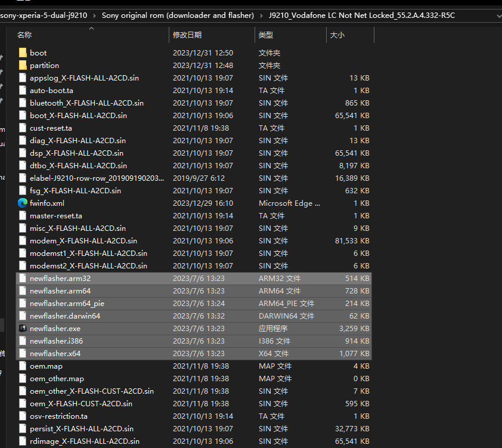
Task: Toggle the sort arrow above the 名称 column
Action: (x=91, y=28)
